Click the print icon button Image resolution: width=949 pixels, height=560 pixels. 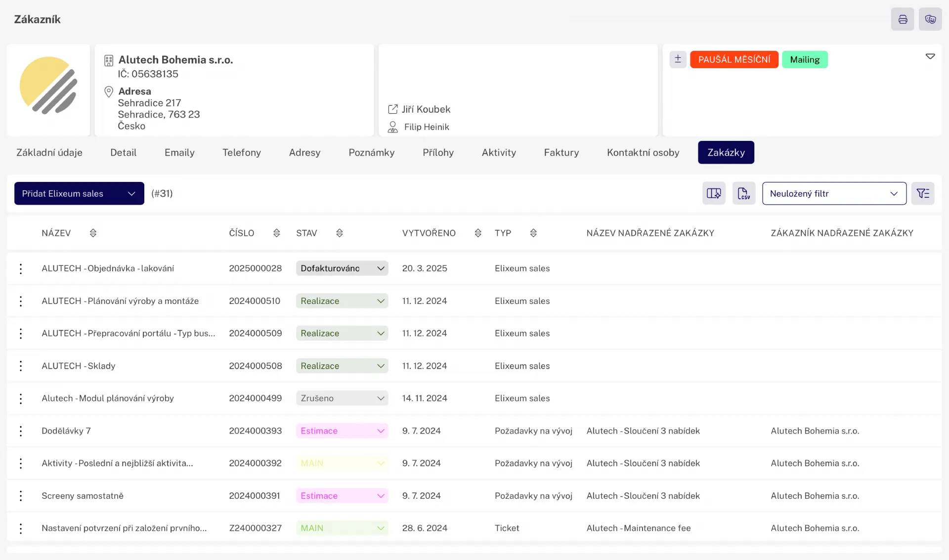coord(903,19)
